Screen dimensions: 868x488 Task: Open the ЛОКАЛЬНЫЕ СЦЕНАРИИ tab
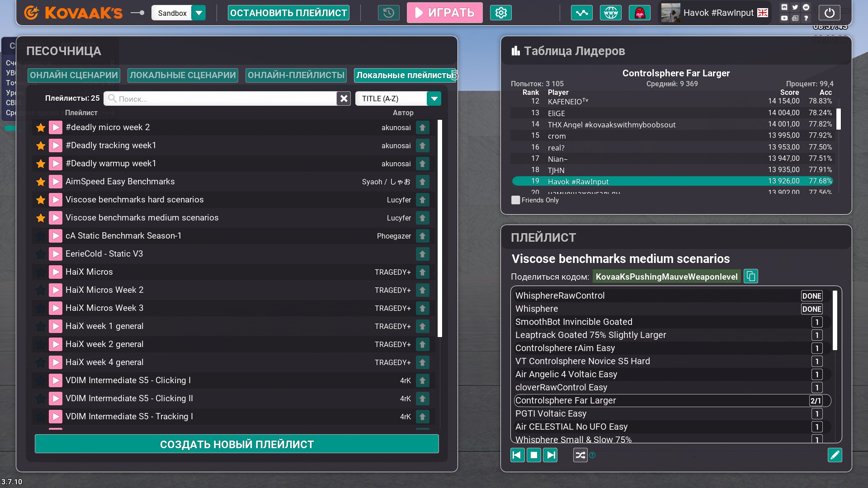[x=183, y=75]
